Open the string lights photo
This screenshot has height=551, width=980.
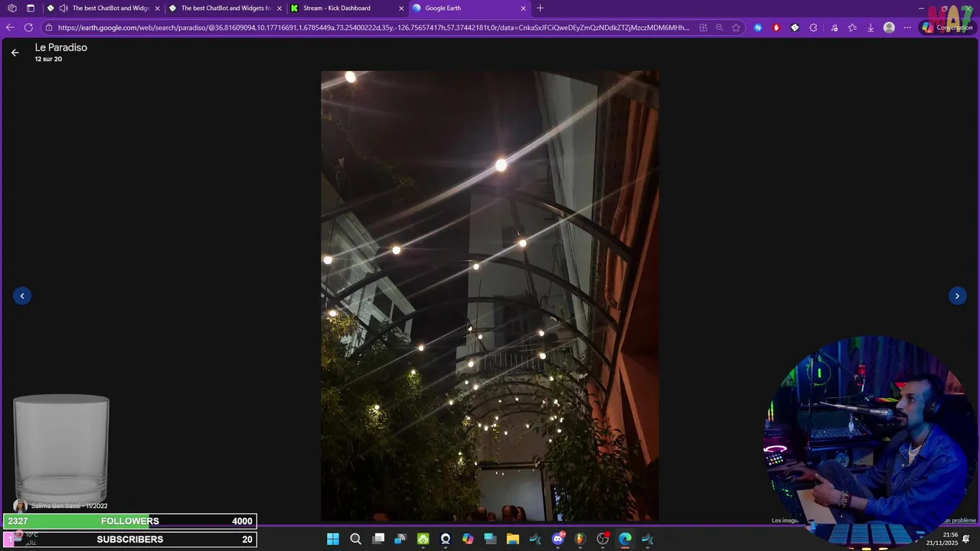[x=490, y=296]
